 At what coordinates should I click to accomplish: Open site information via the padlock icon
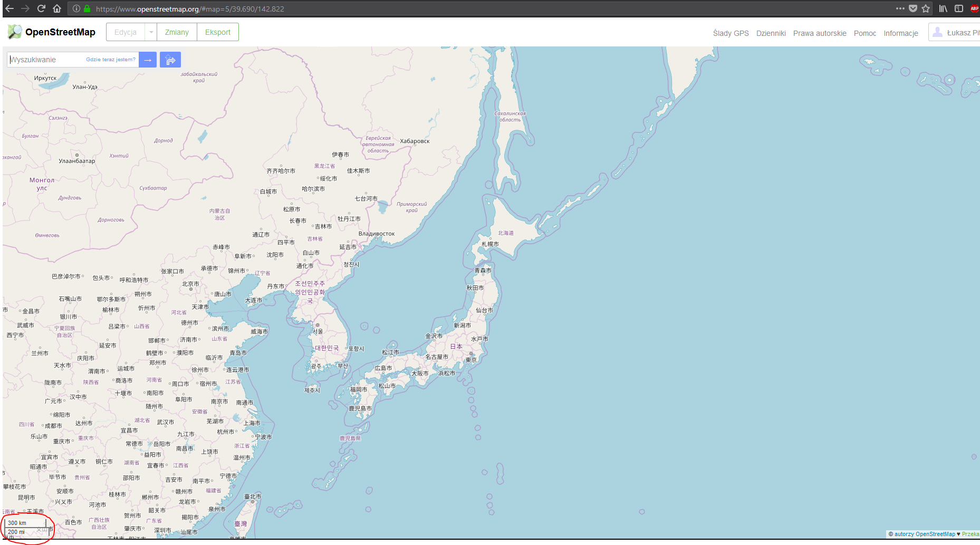(x=87, y=8)
